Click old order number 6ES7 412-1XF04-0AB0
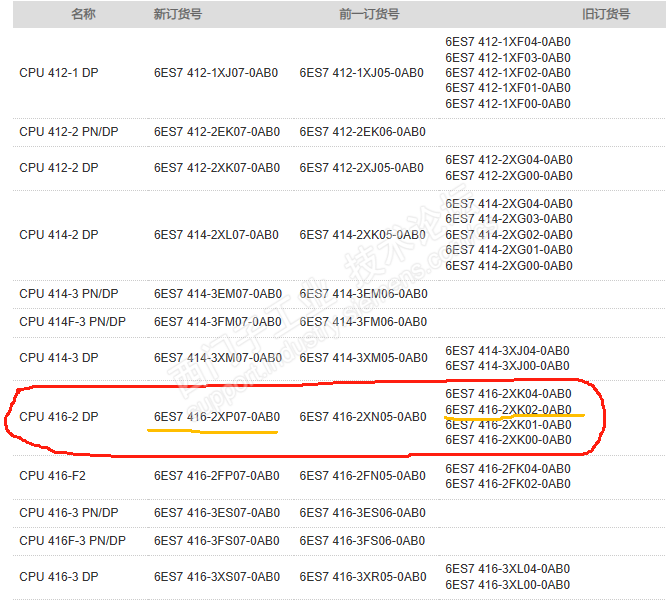The height and width of the screenshot is (606, 666). point(508,42)
